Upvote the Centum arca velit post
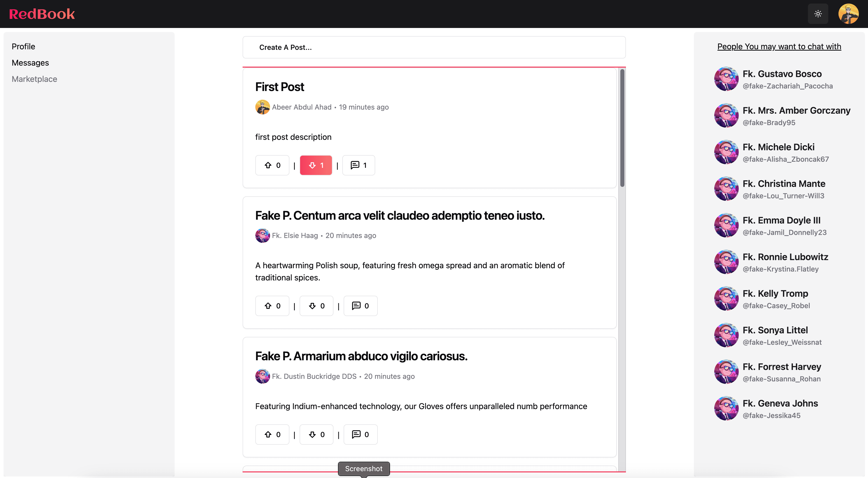 pos(272,306)
